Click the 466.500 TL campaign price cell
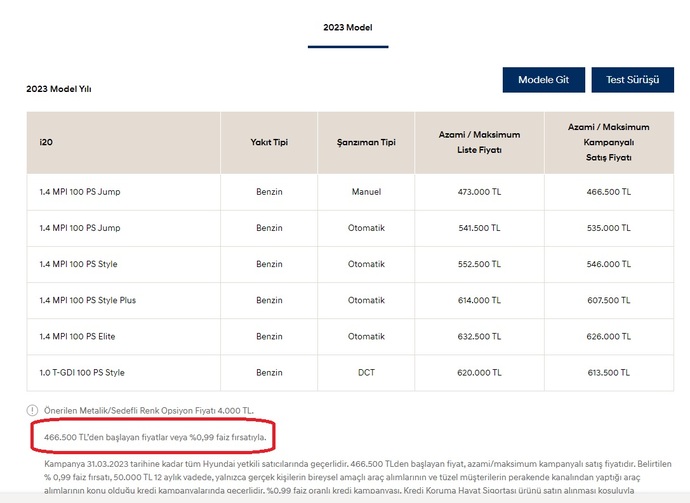 click(609, 192)
